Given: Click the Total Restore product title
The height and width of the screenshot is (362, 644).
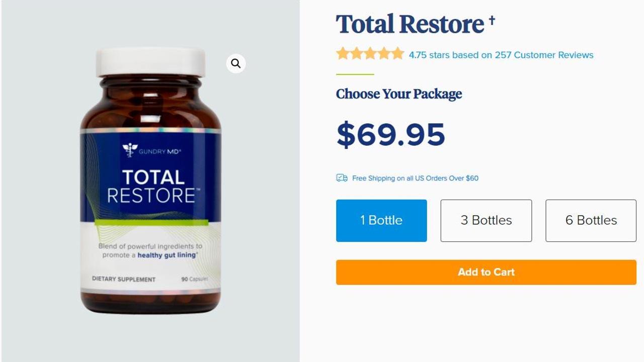Looking at the screenshot, I should [x=410, y=24].
